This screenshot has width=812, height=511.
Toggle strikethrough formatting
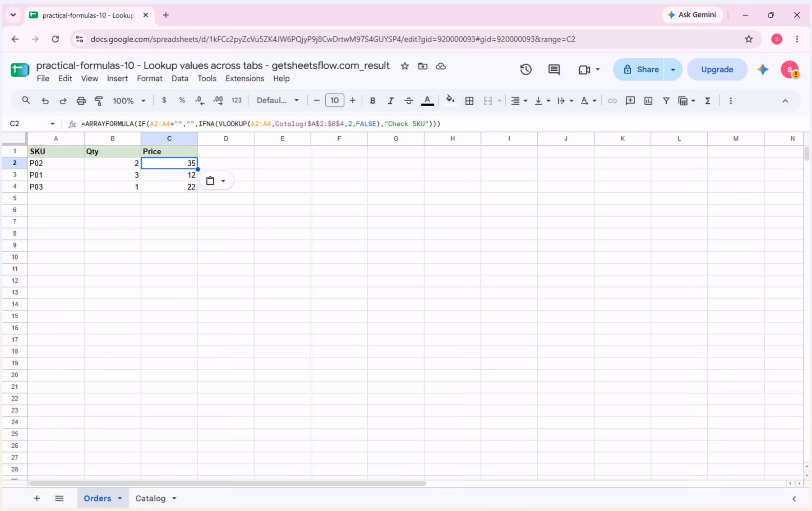[409, 101]
